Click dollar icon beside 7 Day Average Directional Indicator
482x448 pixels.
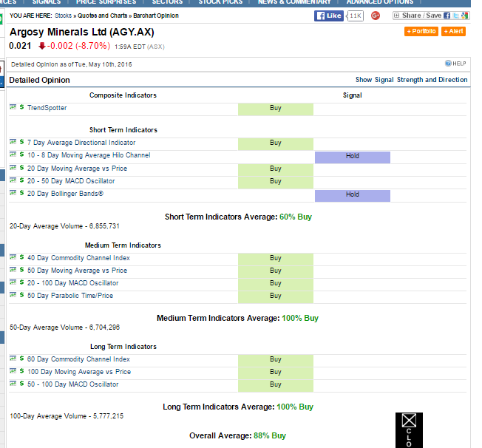coord(22,142)
